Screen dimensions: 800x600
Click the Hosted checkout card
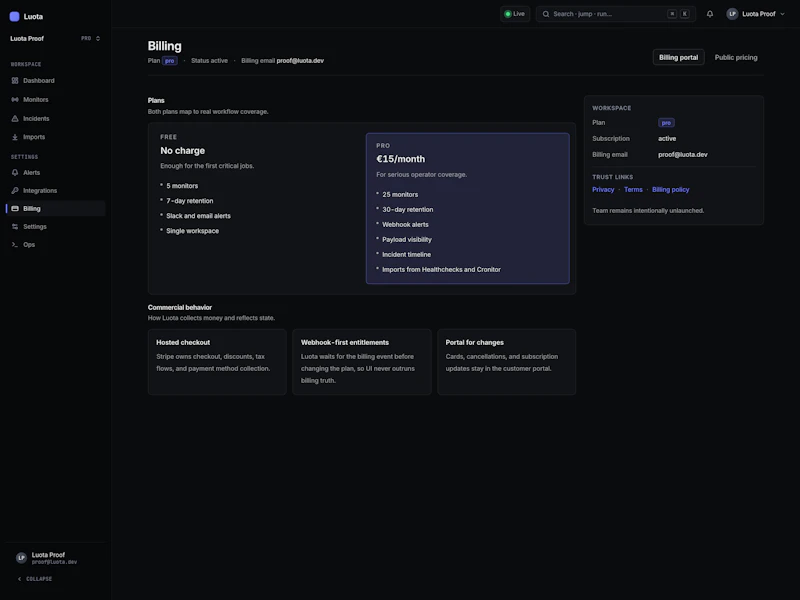217,362
